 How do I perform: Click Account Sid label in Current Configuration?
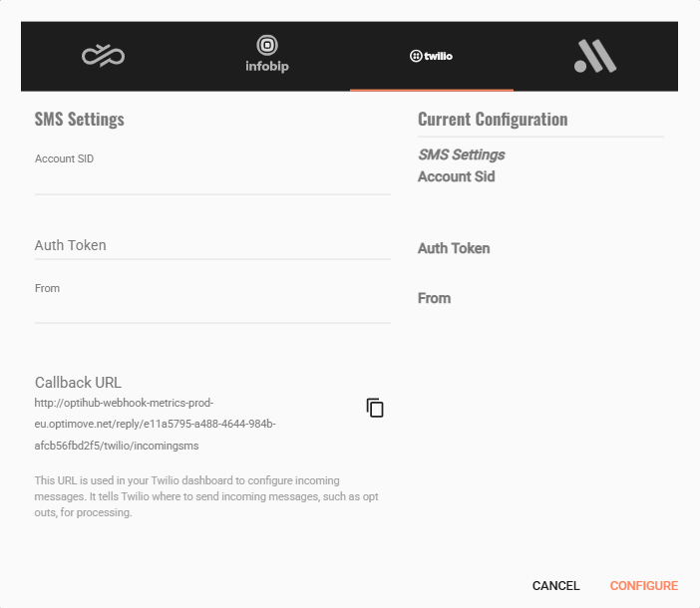click(x=457, y=176)
